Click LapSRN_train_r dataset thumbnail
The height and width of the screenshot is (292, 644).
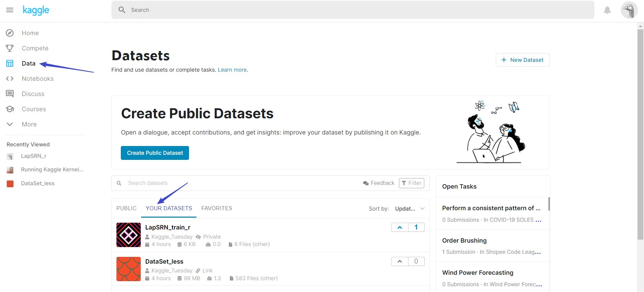[x=129, y=235]
